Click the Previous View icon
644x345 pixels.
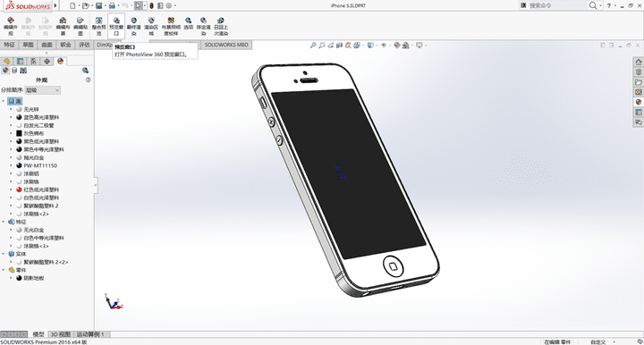(331, 45)
